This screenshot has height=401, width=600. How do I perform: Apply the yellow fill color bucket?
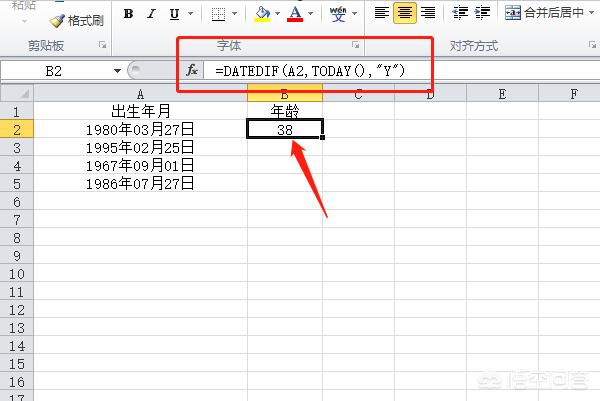[261, 14]
